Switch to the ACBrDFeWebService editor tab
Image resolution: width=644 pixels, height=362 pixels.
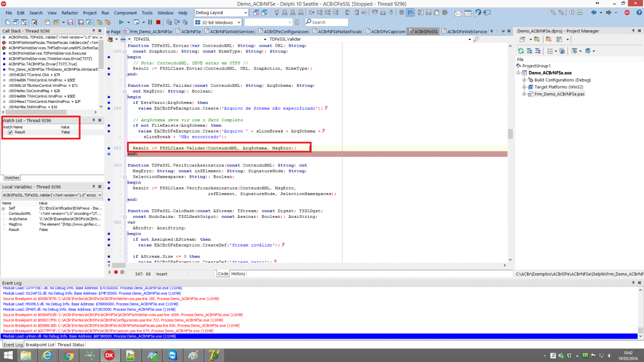coord(467,32)
